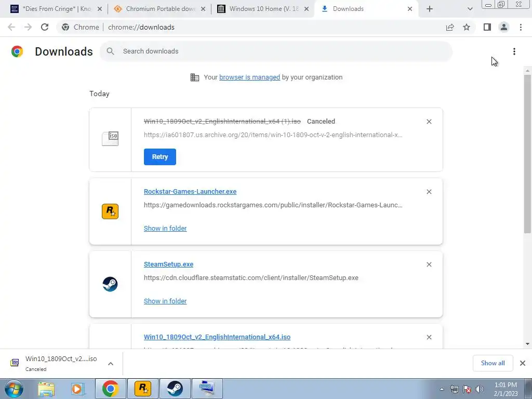The image size is (532, 399).
Task: Open the on-screen keyboard taskbar app
Action: coord(207,389)
